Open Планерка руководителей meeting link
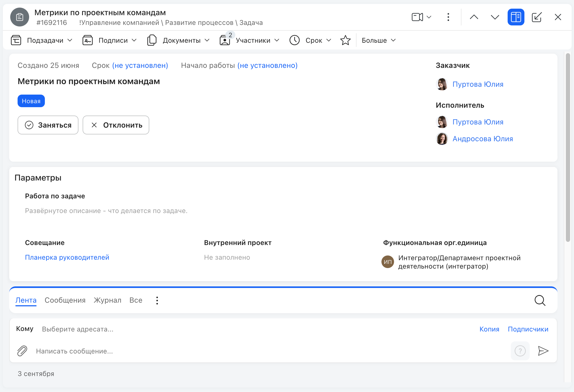This screenshot has width=574, height=392. coord(67,258)
